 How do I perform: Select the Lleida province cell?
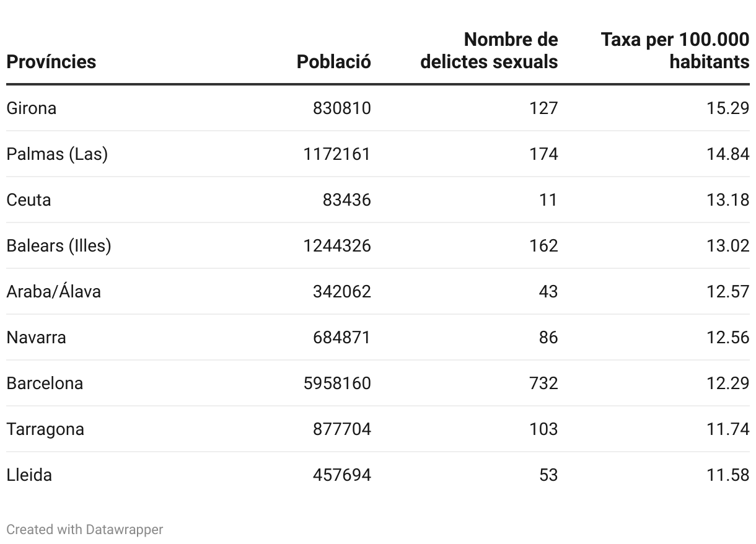pos(29,475)
